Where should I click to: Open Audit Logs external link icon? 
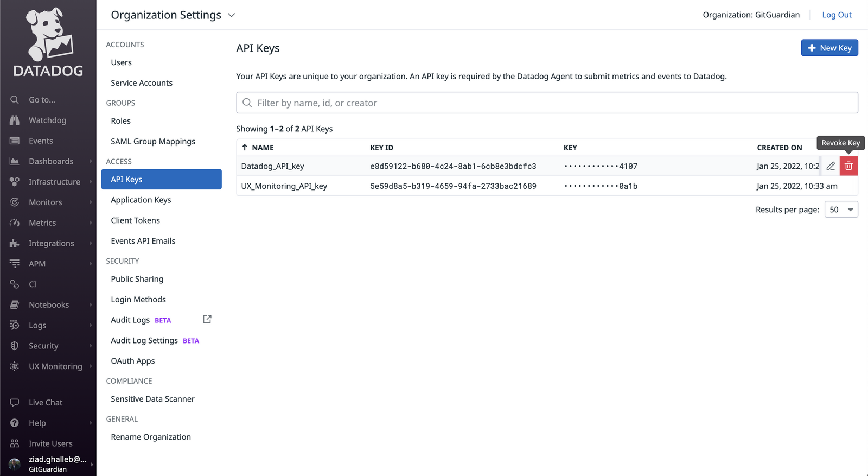pyautogui.click(x=207, y=319)
